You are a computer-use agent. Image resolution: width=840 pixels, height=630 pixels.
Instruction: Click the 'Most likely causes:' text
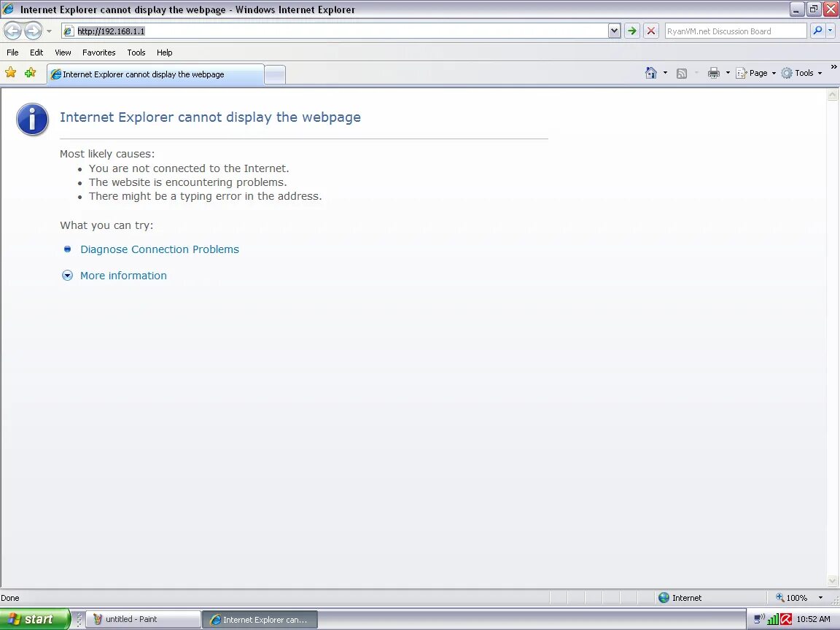(x=107, y=155)
